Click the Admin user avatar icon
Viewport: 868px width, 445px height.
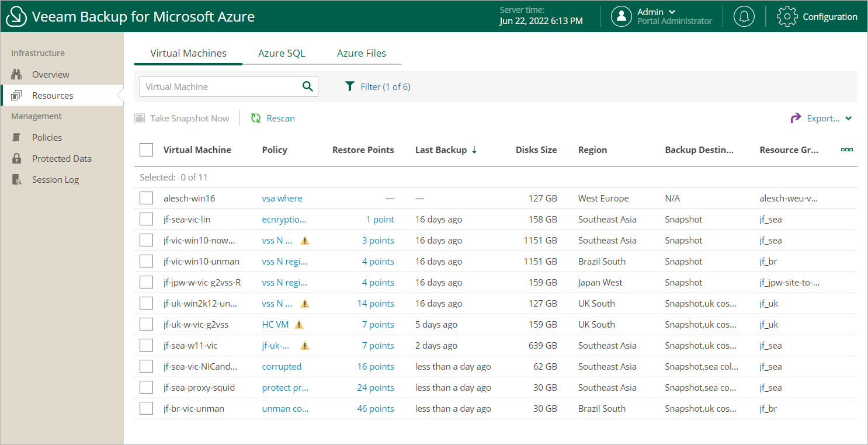622,16
